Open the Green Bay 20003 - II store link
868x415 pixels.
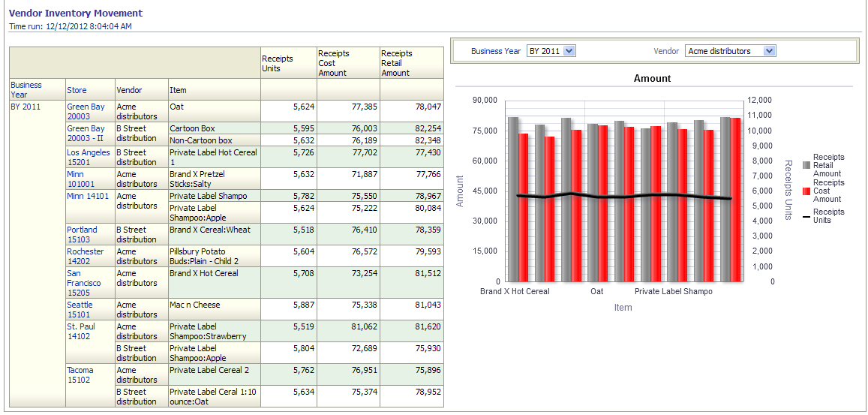[86, 133]
